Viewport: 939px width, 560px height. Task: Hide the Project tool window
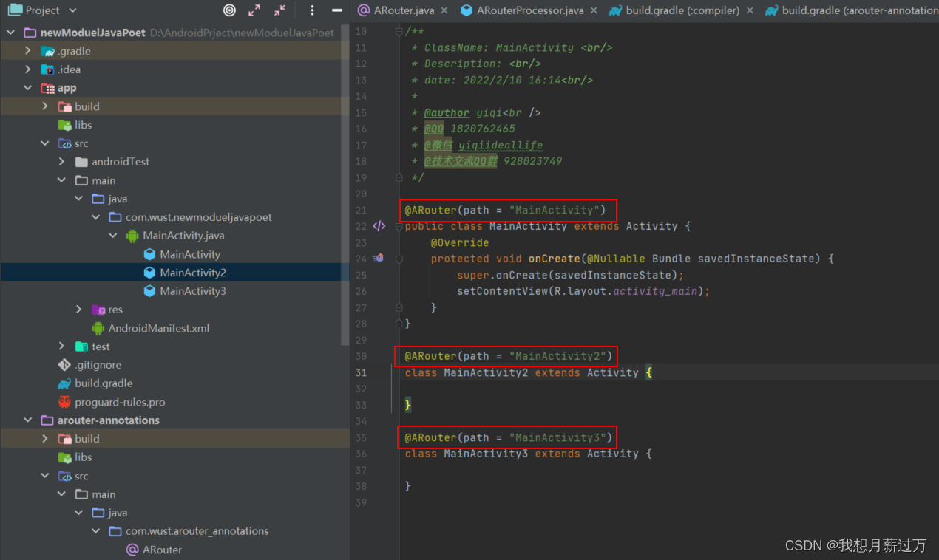coord(338,10)
